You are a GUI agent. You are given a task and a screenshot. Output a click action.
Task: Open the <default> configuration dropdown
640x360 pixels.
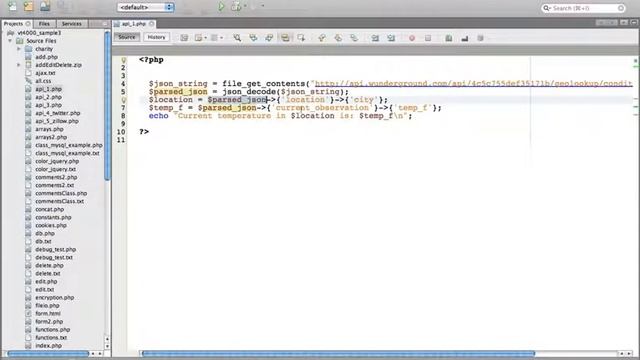146,7
